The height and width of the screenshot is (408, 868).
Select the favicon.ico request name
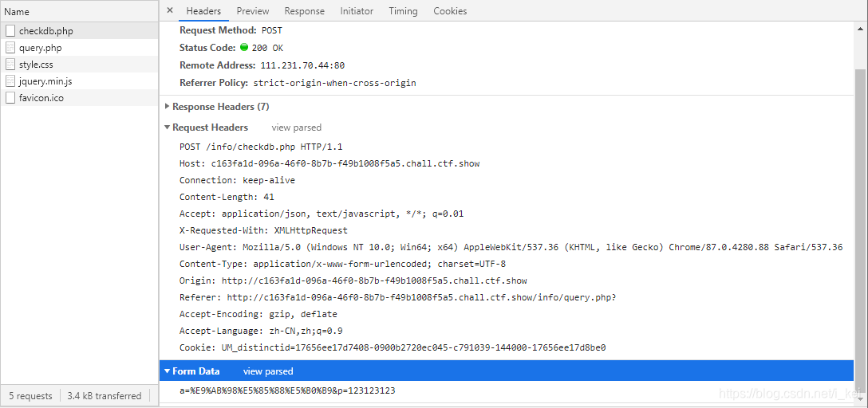[x=42, y=98]
